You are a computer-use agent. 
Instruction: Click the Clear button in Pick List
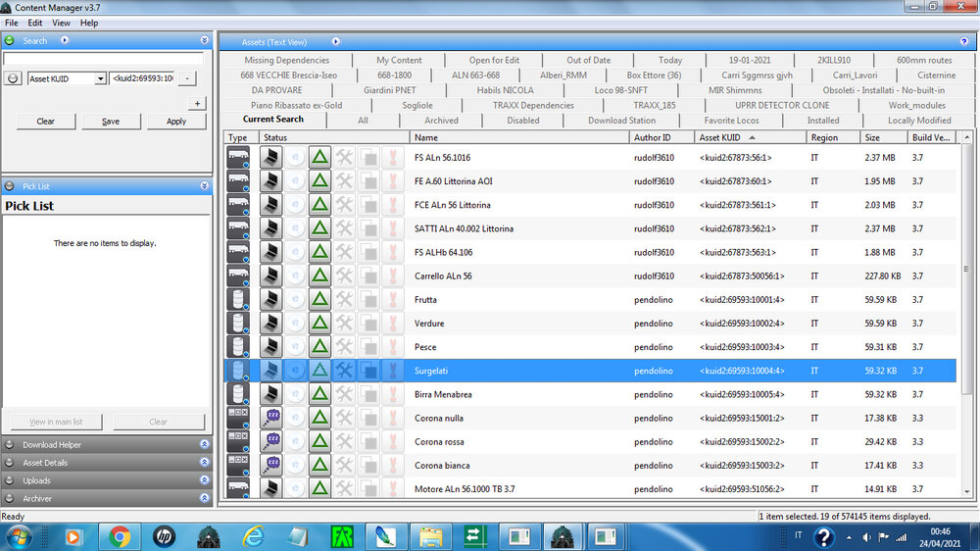[x=158, y=423]
